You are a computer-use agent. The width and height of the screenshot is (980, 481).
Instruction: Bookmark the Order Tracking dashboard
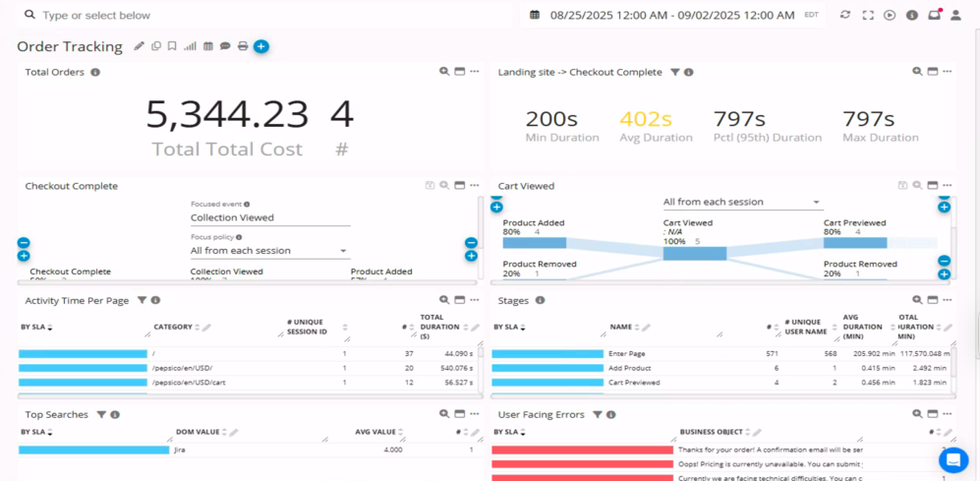click(x=172, y=46)
